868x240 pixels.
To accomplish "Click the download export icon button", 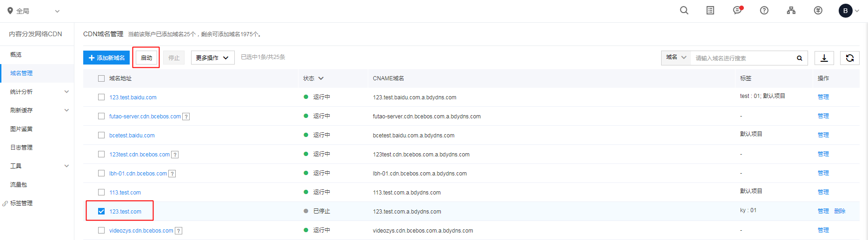I will coord(824,58).
